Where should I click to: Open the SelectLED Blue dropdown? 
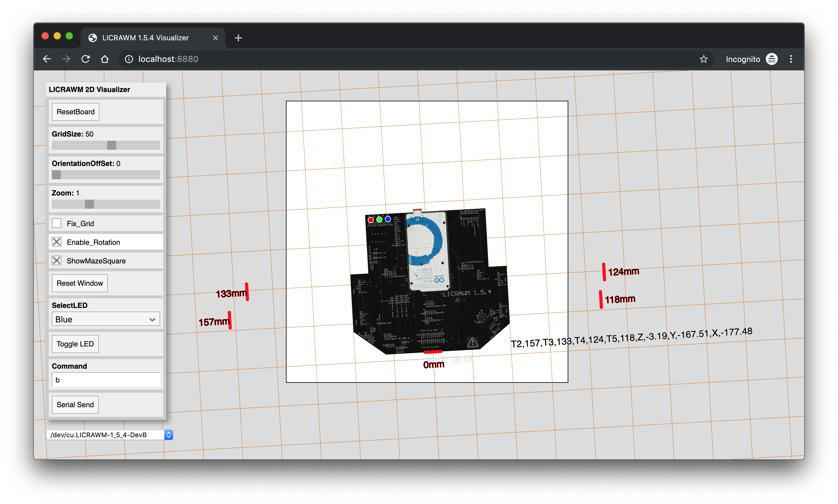tap(106, 319)
